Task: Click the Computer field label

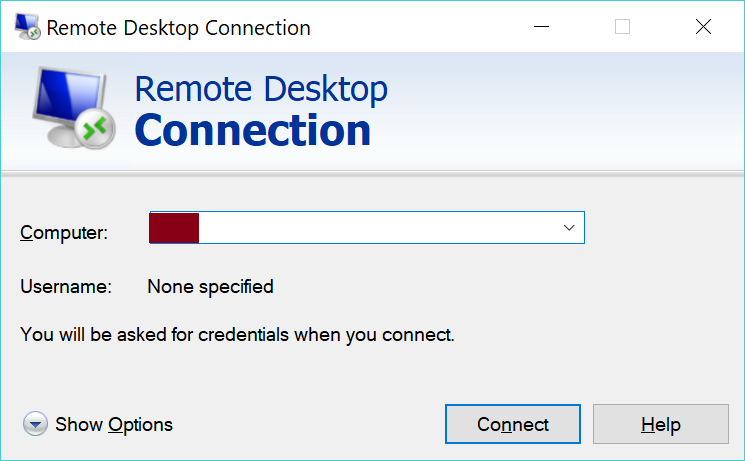Action: pyautogui.click(x=64, y=233)
